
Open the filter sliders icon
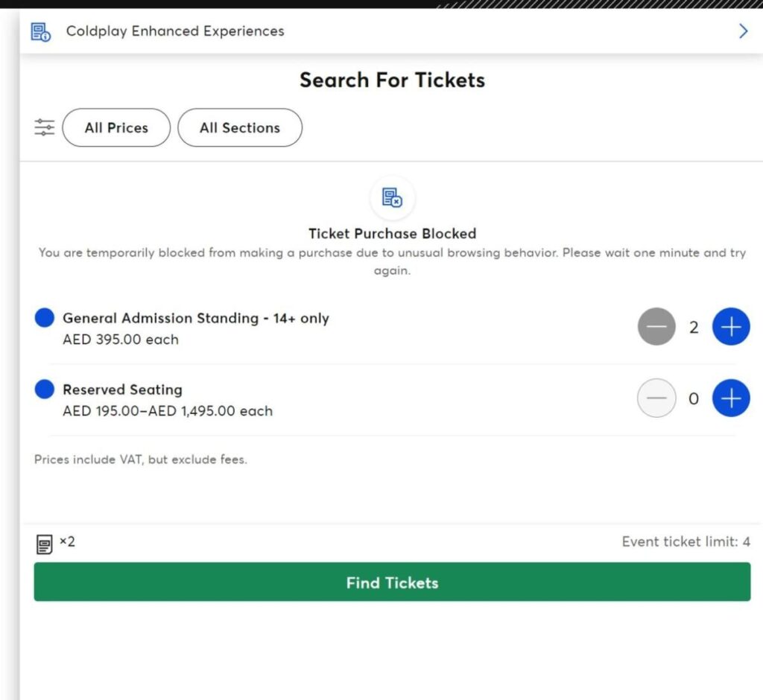pos(45,127)
